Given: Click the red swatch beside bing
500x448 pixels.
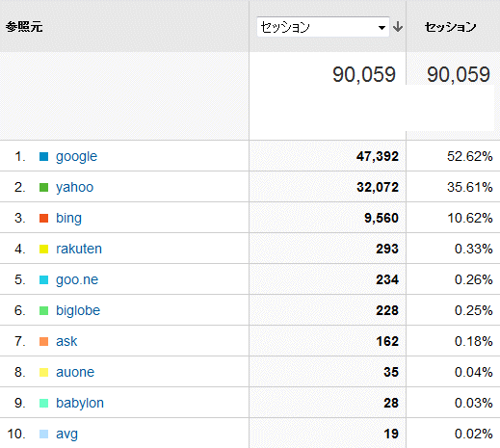Looking at the screenshot, I should 43,219.
